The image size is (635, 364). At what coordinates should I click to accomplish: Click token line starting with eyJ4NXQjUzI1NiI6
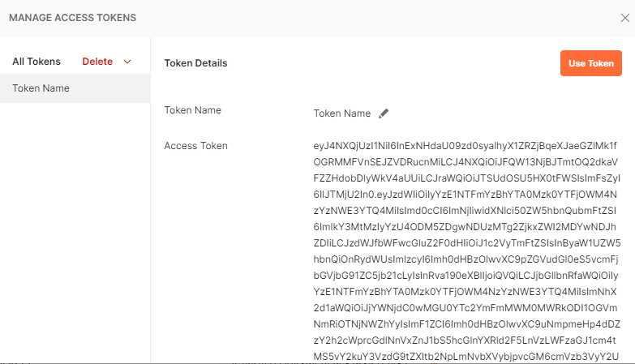(x=466, y=146)
